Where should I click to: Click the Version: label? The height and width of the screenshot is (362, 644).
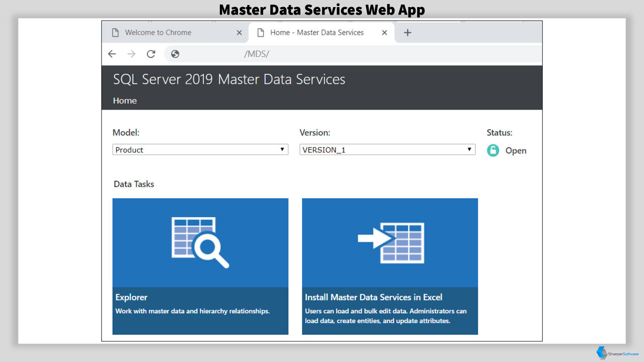[315, 133]
